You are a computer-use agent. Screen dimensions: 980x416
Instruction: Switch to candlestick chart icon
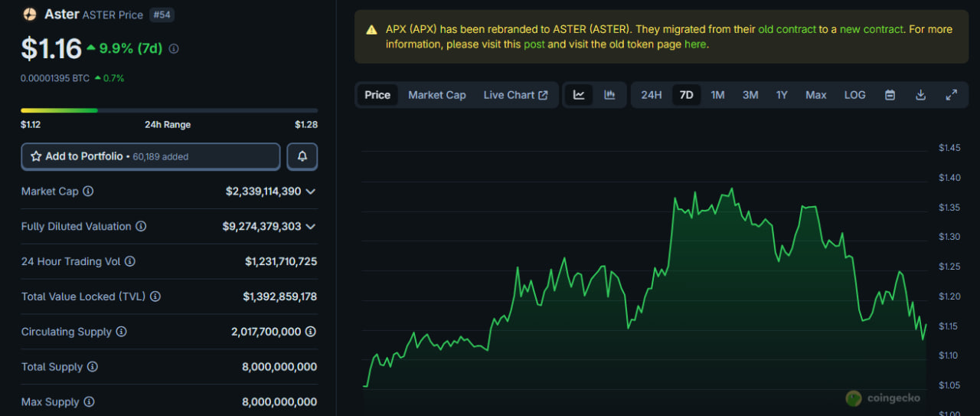[x=609, y=95]
